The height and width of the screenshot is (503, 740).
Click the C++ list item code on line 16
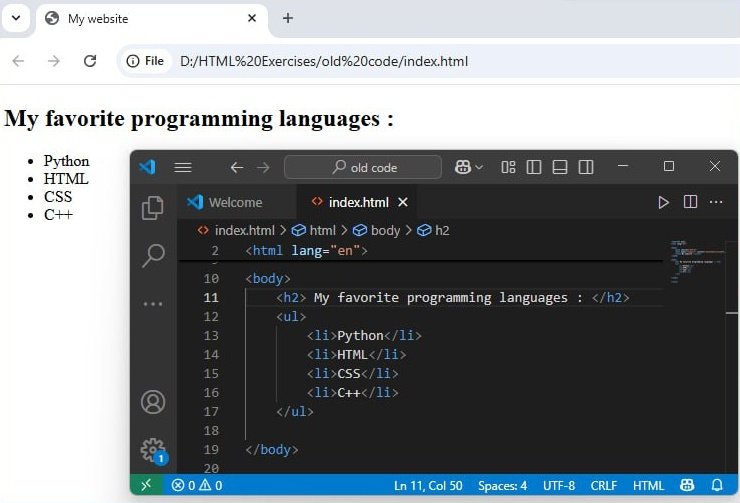tap(353, 393)
